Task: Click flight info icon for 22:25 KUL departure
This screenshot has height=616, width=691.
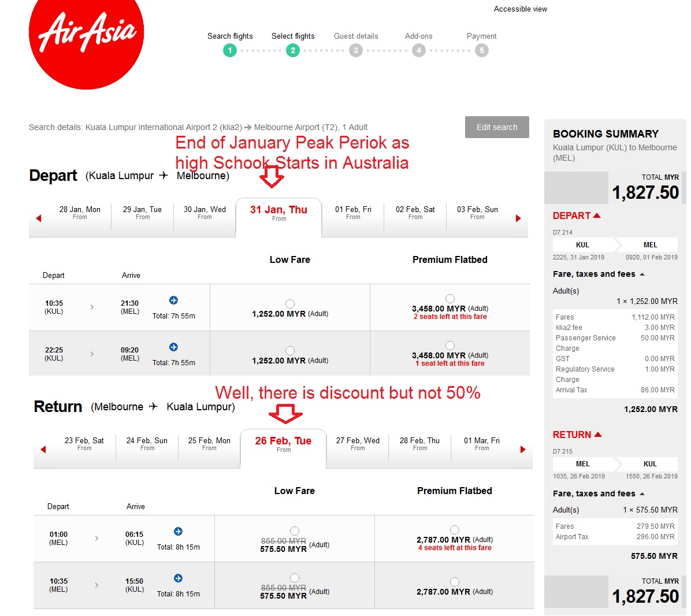Action: tap(173, 347)
